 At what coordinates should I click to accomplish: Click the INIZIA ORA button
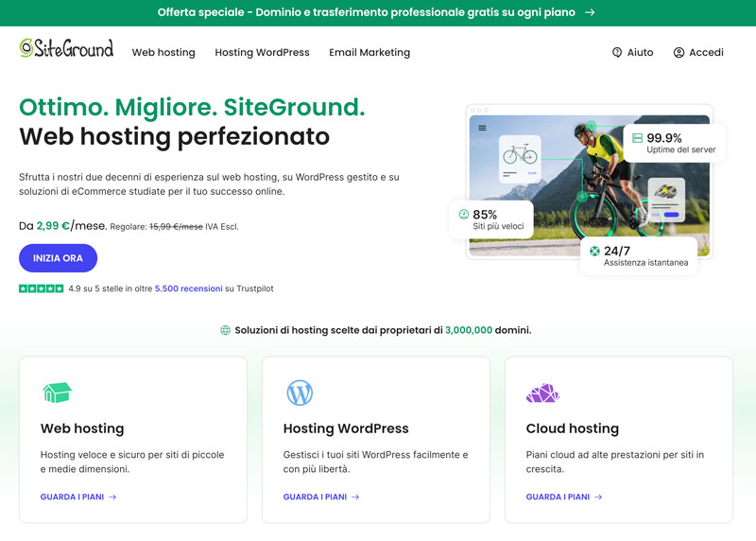[58, 258]
